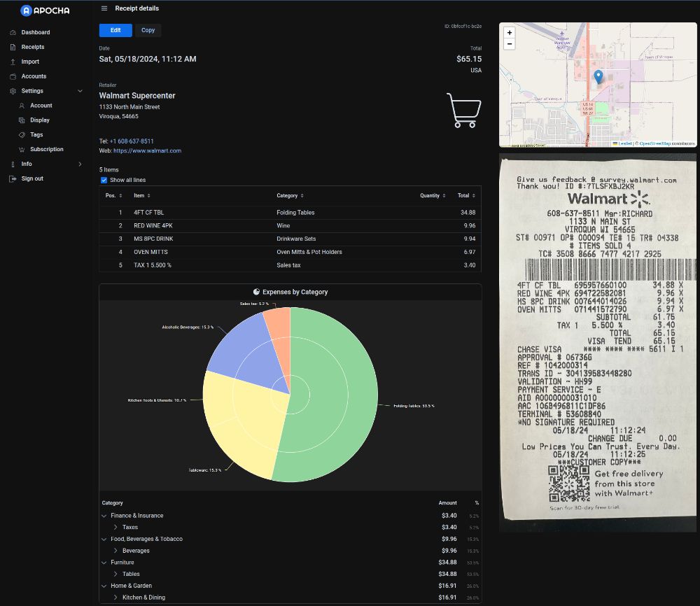Expand the Taxes subcategory
Screen dimensions: 700x606
(115, 528)
